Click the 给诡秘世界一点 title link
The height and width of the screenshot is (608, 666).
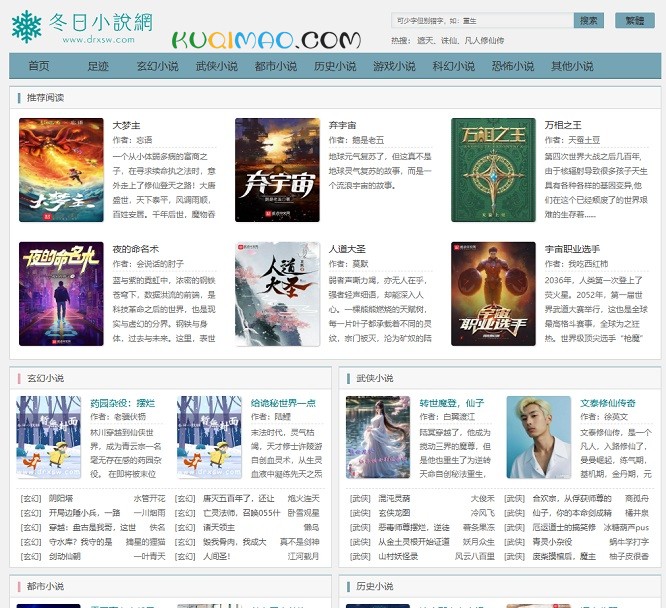[283, 403]
